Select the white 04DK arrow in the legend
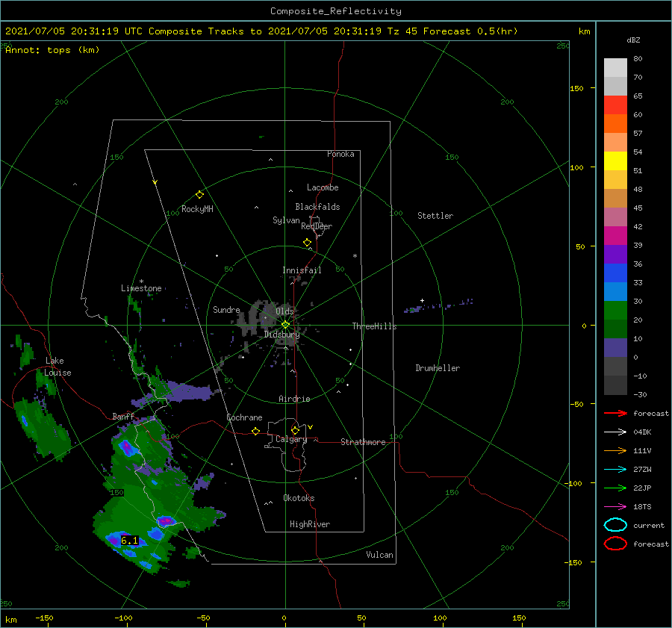 pos(615,432)
